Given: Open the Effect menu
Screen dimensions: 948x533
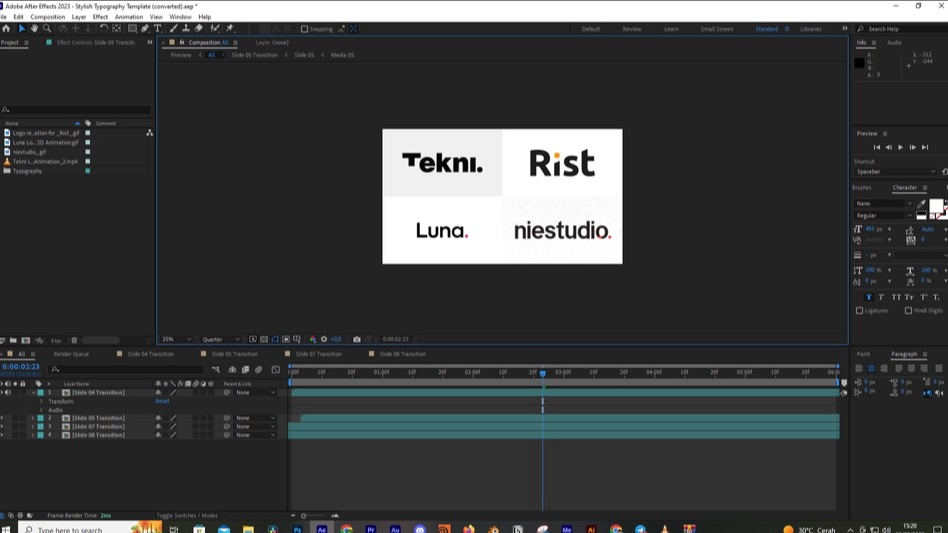Looking at the screenshot, I should click(x=100, y=17).
